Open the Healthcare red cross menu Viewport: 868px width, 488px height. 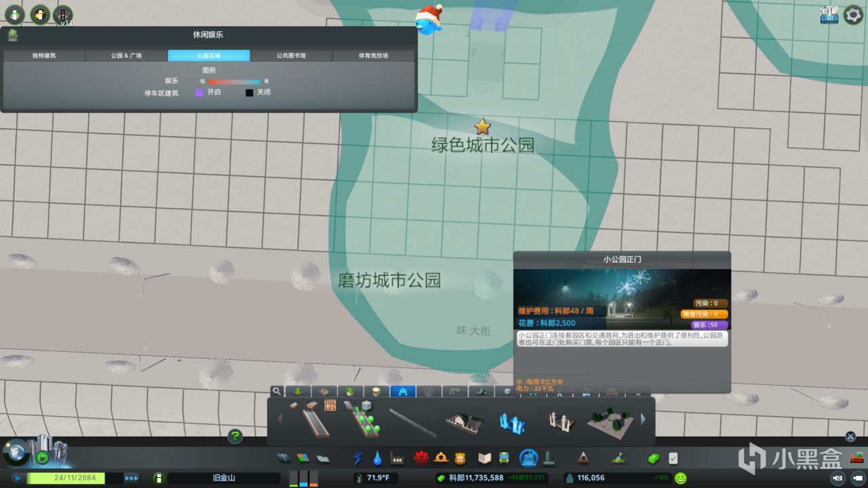click(421, 459)
